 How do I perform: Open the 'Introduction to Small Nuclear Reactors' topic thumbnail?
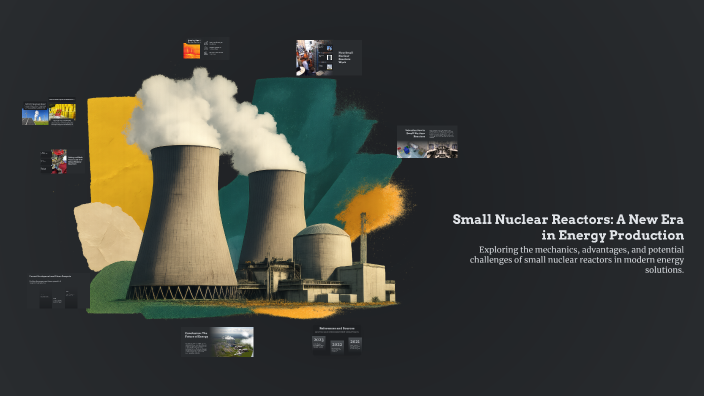(x=427, y=141)
